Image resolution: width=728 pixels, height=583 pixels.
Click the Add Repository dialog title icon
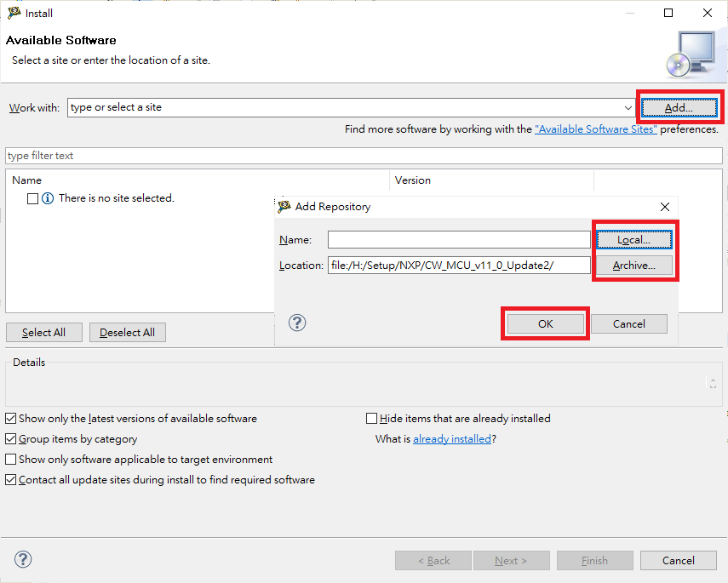click(284, 206)
